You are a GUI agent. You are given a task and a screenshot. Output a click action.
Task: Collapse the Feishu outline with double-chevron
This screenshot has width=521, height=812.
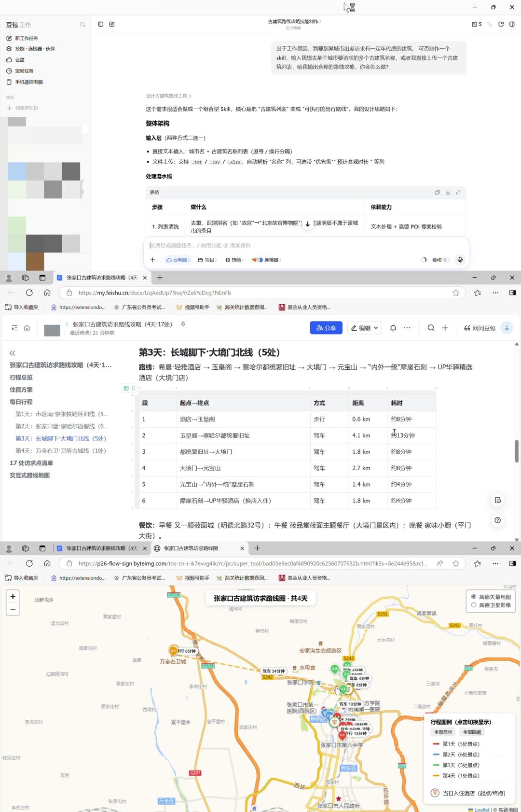(13, 353)
